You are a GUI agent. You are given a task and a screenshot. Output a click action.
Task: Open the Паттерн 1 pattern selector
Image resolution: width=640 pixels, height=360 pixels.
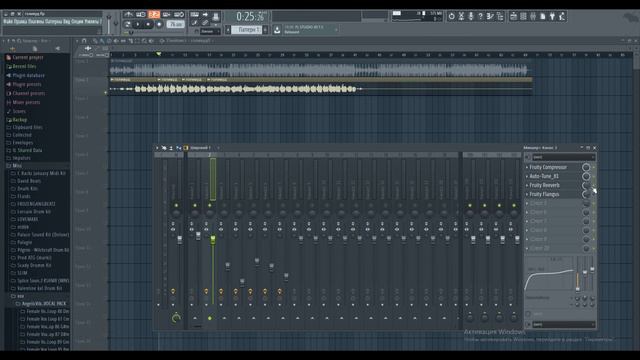[x=248, y=30]
